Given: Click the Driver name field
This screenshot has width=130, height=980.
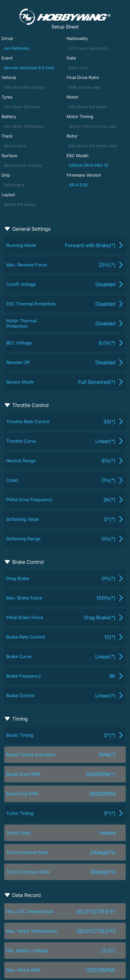Looking at the screenshot, I should coord(31,48).
